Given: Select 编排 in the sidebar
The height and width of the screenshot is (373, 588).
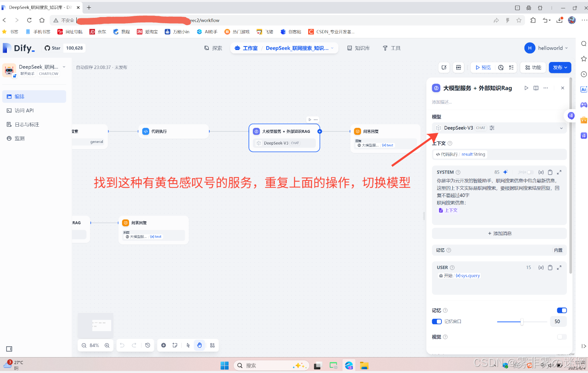Looking at the screenshot, I should pyautogui.click(x=34, y=96).
